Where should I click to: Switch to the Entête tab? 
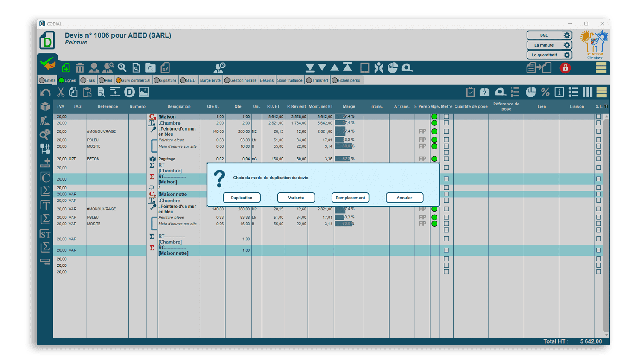pyautogui.click(x=47, y=80)
